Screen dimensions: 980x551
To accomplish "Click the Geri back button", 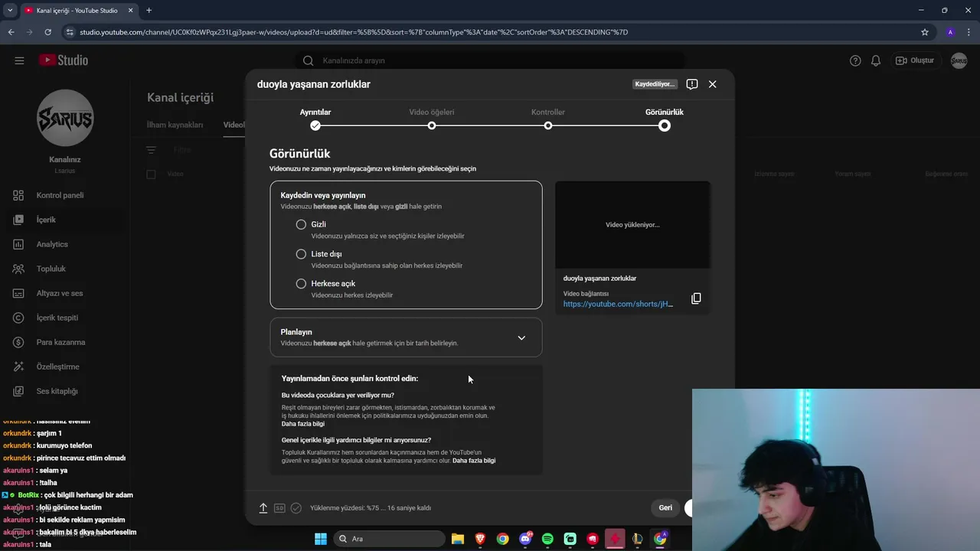I will click(665, 507).
